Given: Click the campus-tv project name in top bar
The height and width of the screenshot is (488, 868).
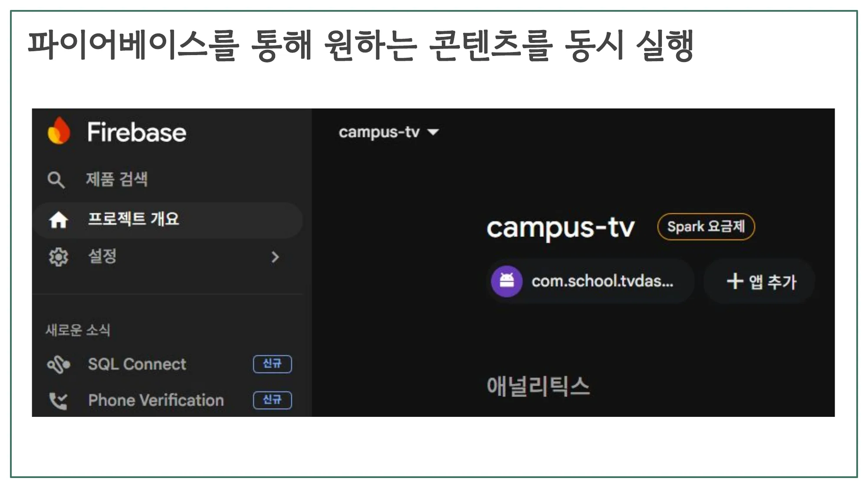Looking at the screenshot, I should [379, 132].
